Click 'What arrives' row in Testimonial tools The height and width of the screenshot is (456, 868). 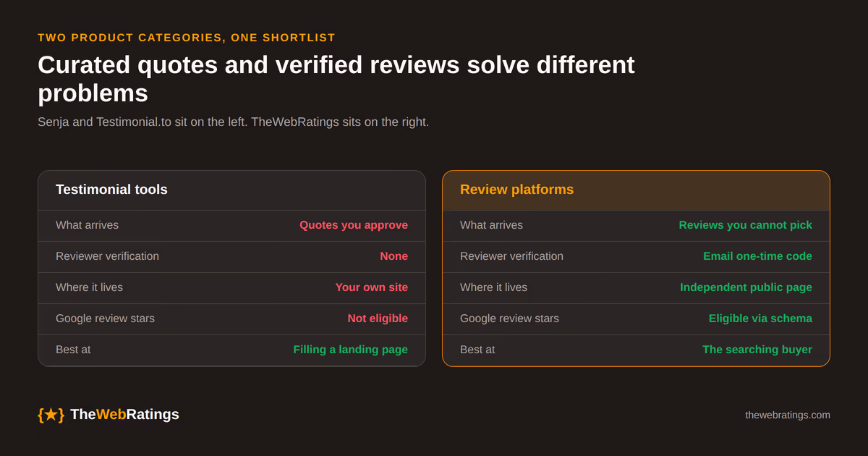(x=231, y=226)
